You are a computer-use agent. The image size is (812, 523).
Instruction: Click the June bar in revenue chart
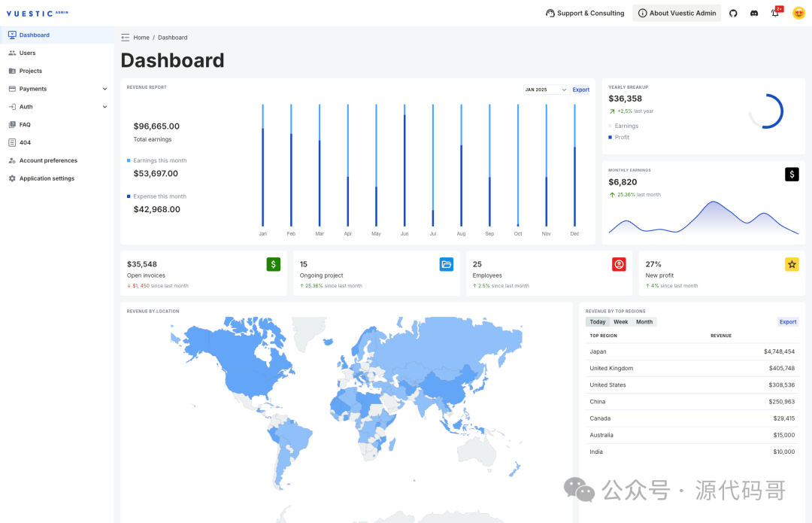click(404, 166)
